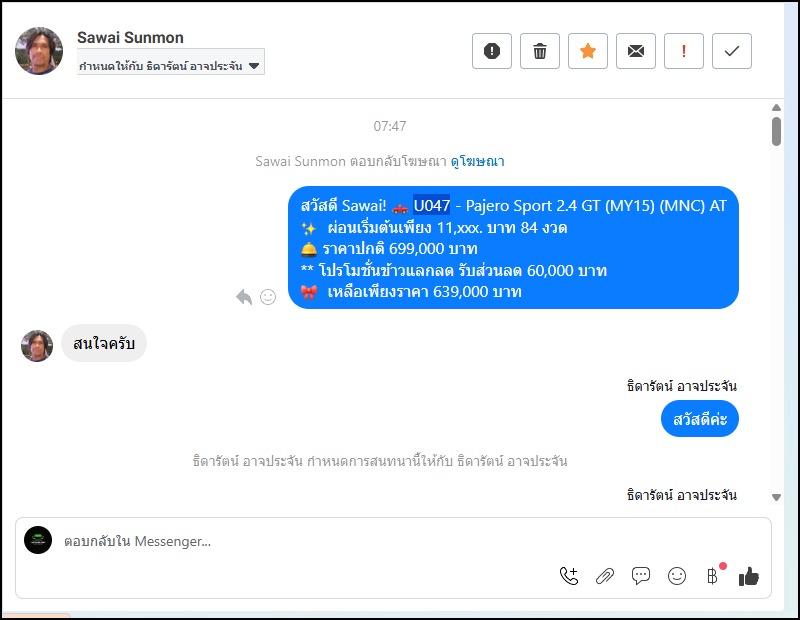The image size is (800, 620).
Task: Flag priority with red exclamation button
Action: [684, 51]
